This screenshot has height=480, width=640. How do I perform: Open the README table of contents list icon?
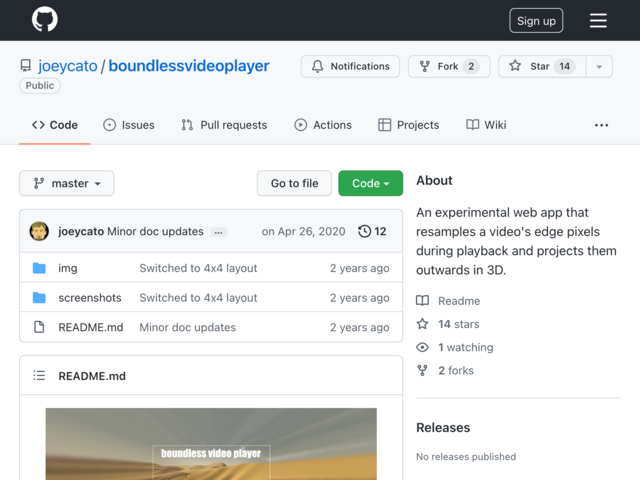pos(39,375)
